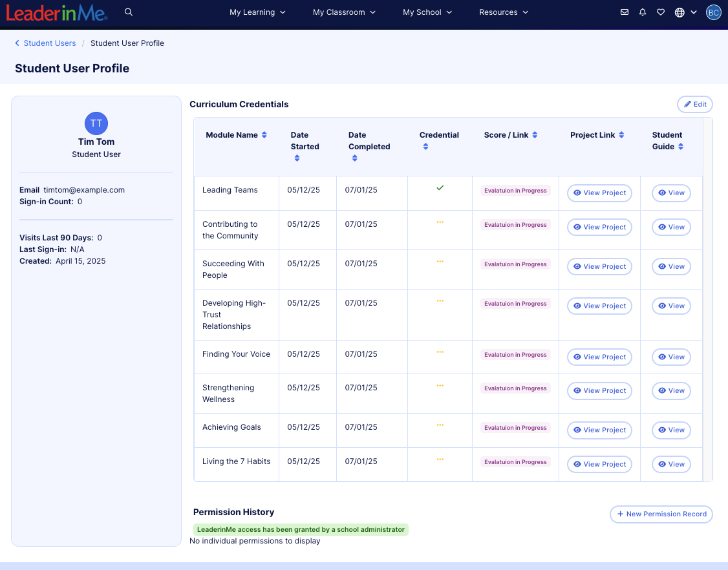Viewport: 728px width, 570px height.
Task: View notifications via the bell icon
Action: point(642,12)
